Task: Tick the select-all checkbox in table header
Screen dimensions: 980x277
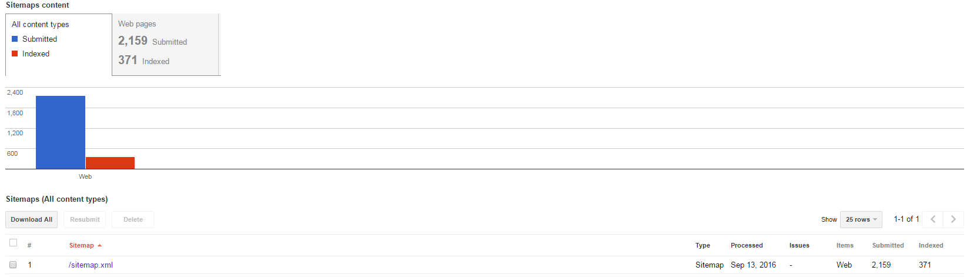Action: 13,242
